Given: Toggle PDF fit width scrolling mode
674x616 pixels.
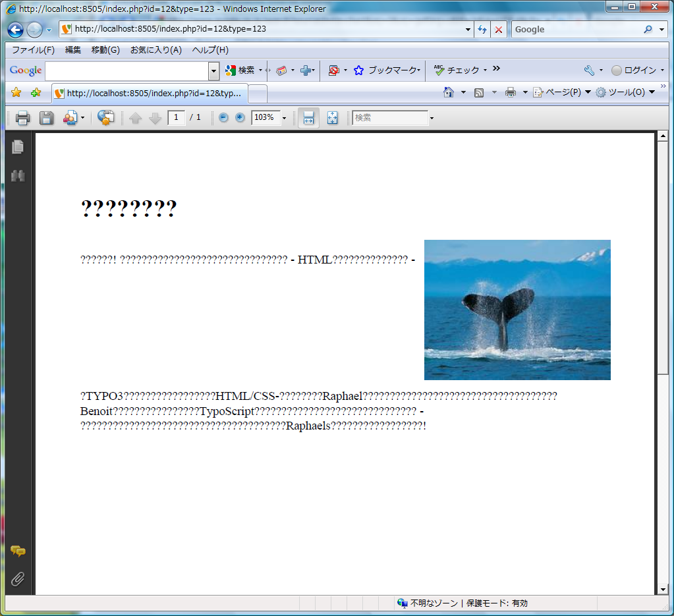Looking at the screenshot, I should point(308,118).
